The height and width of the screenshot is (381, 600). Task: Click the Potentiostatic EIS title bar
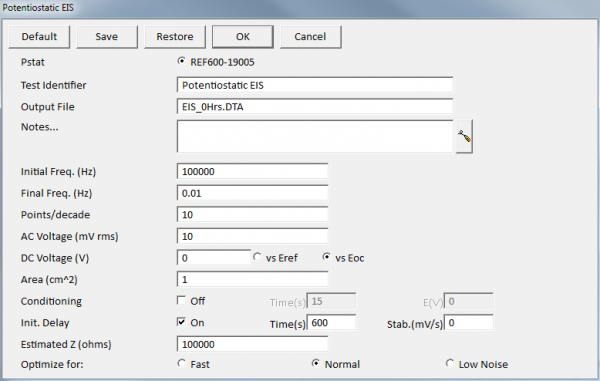pos(300,8)
